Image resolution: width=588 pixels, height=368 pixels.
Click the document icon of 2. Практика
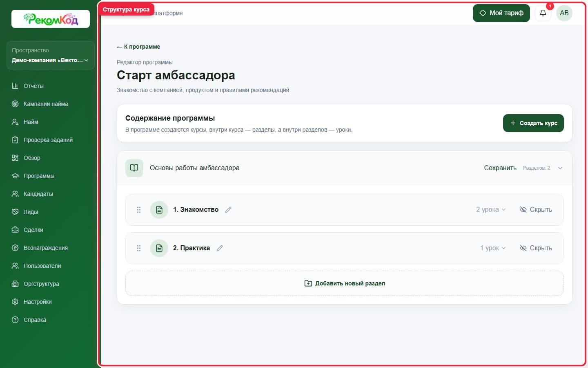[x=159, y=248]
